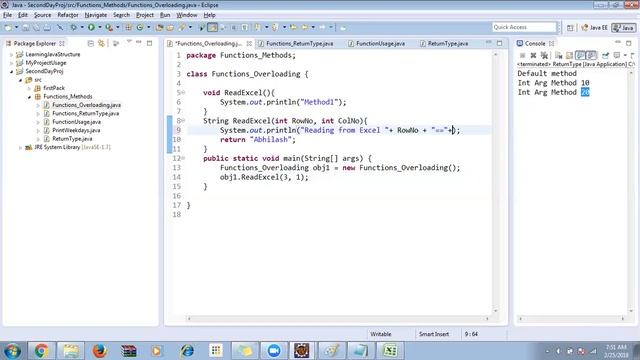Select PrintWeekdays.java in Package Explorer
The image size is (640, 360).
tap(76, 130)
